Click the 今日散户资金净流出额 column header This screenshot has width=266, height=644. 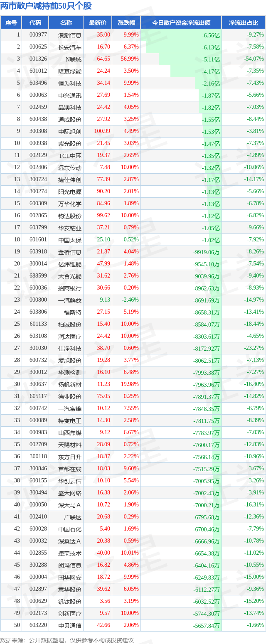pyautogui.click(x=181, y=23)
